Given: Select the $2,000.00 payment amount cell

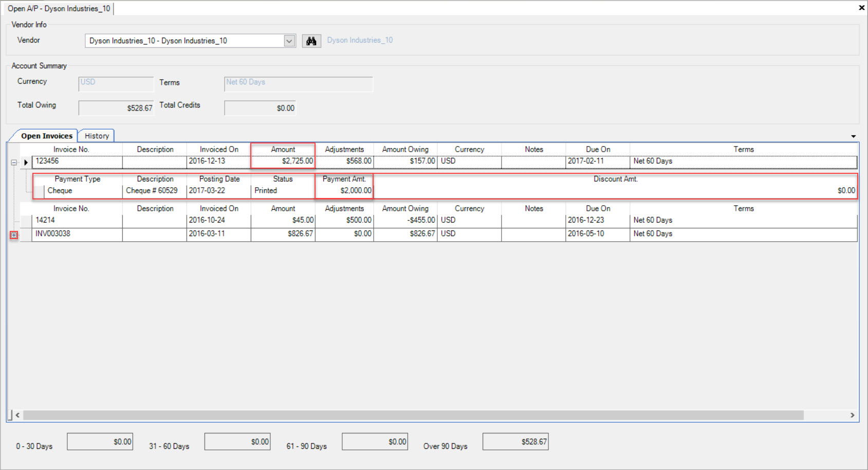Looking at the screenshot, I should [344, 191].
